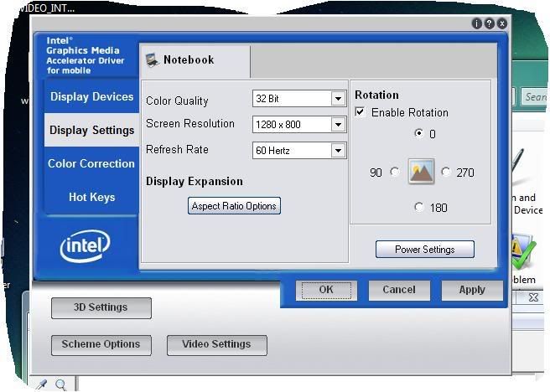Toggle the Enable Rotation checkbox
Screen dimensions: 550x392
click(x=360, y=111)
